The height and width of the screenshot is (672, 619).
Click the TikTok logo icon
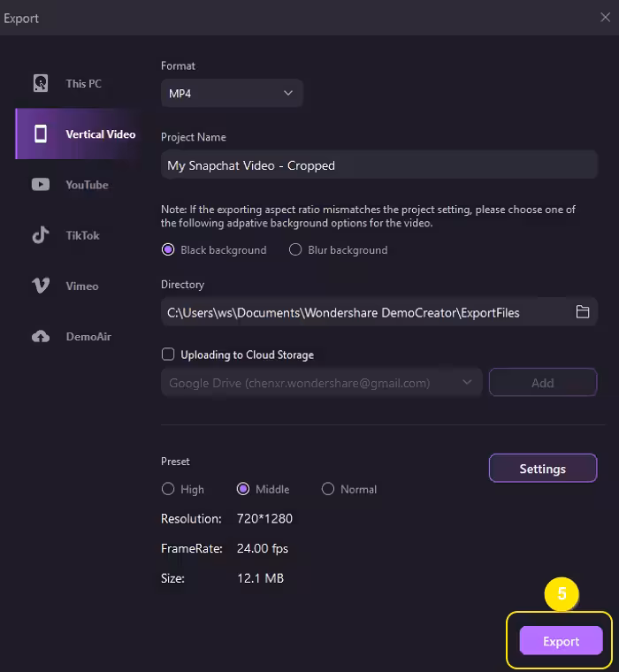pyautogui.click(x=41, y=235)
